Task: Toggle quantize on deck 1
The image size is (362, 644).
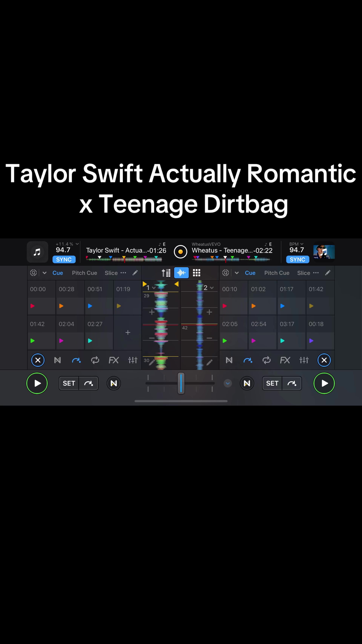Action: [33, 273]
